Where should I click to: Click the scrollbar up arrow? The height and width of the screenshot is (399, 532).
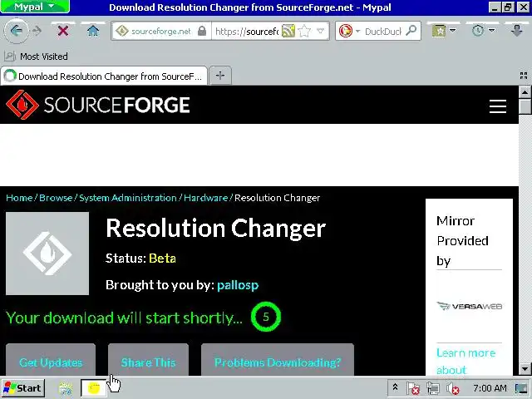[525, 92]
